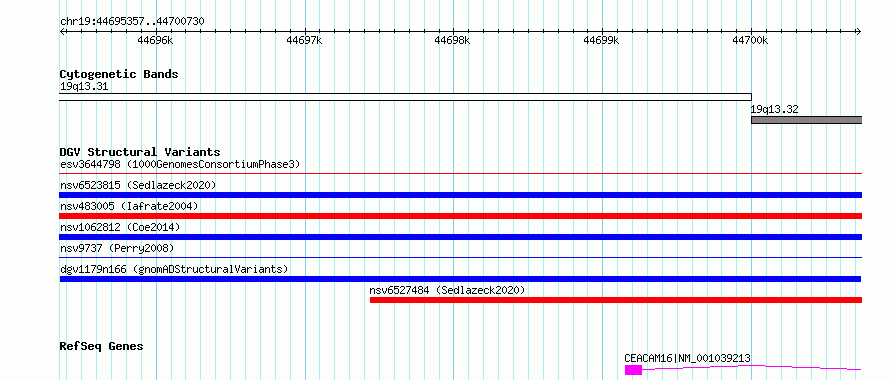
Task: Click the nsv9737 thin blue variant line
Action: [x=460, y=257]
